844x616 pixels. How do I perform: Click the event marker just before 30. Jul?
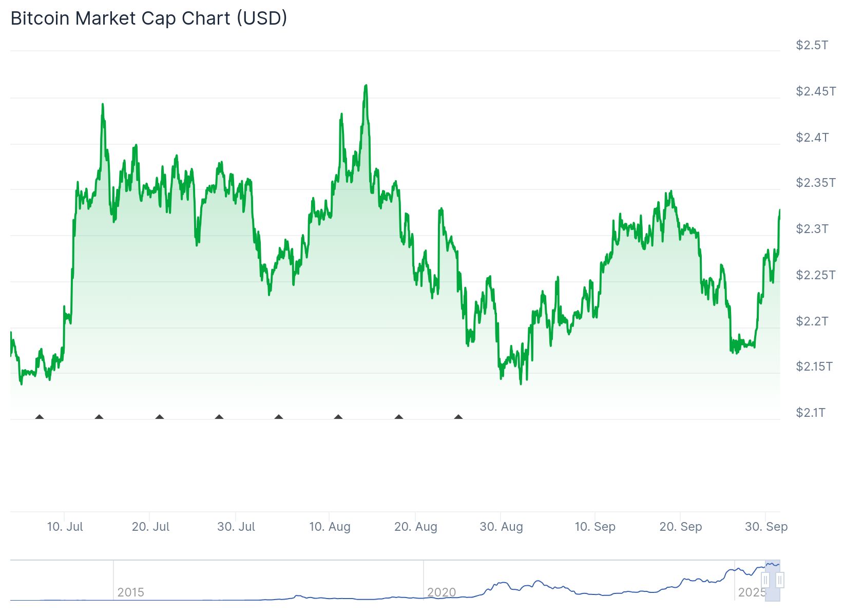pyautogui.click(x=219, y=417)
